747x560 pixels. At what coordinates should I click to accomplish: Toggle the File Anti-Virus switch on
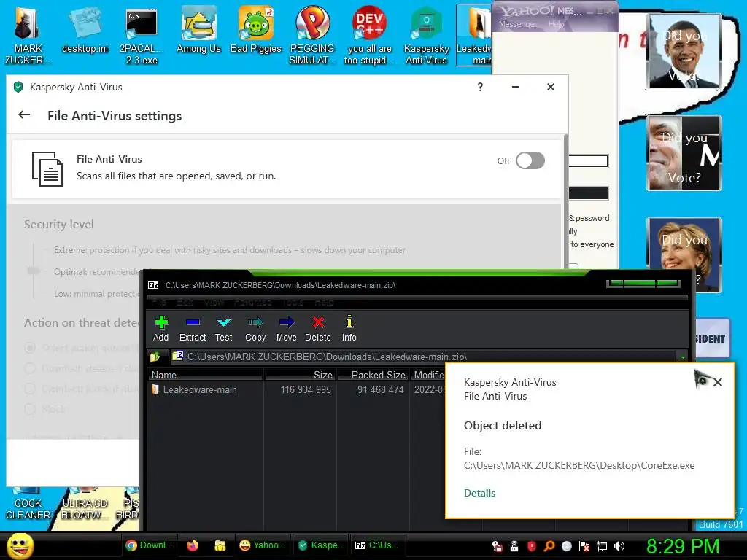point(530,160)
